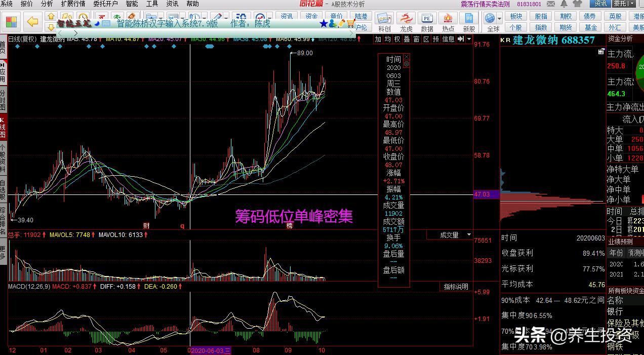Toggle 信息 info display button
Viewport: 644px width, 355px height.
(x=449, y=39)
